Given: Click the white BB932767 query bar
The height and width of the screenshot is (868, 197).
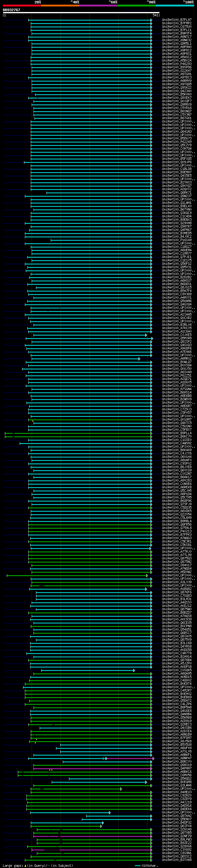Looking at the screenshot, I should tap(81, 12).
